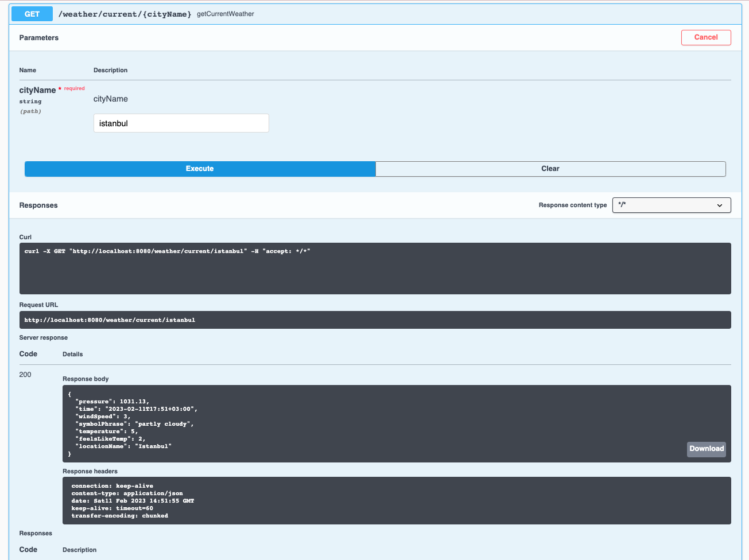Click the "windSpeed": 3 line
Image resolution: width=749 pixels, height=560 pixels.
click(103, 417)
